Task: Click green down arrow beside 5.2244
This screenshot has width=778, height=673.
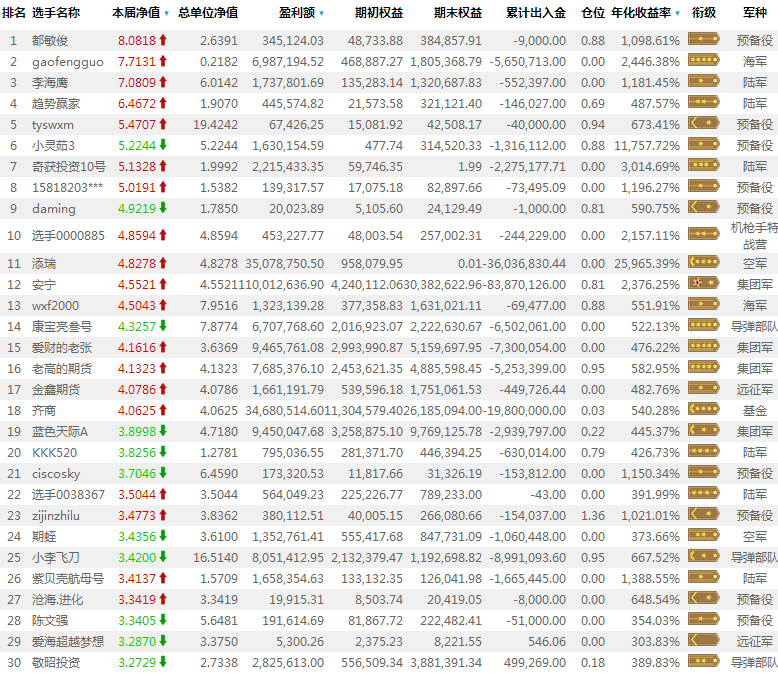Action: (163, 145)
